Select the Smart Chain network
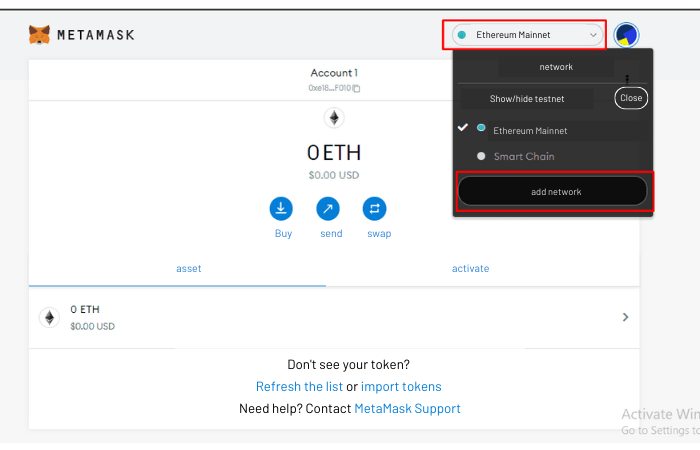Image resolution: width=700 pixels, height=450 pixels. [524, 156]
